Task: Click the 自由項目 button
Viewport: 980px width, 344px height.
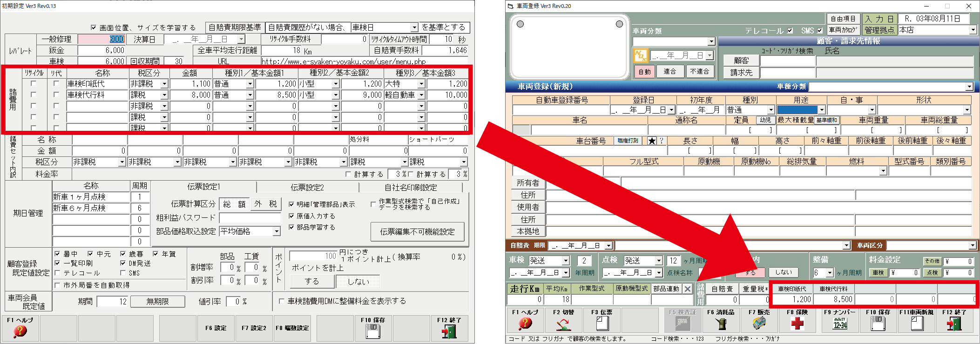Action: pos(843,19)
